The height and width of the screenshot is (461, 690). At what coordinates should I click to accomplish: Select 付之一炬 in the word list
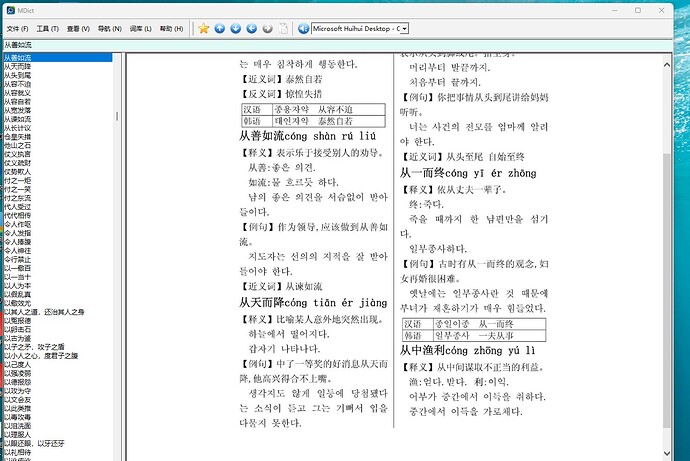pyautogui.click(x=18, y=181)
